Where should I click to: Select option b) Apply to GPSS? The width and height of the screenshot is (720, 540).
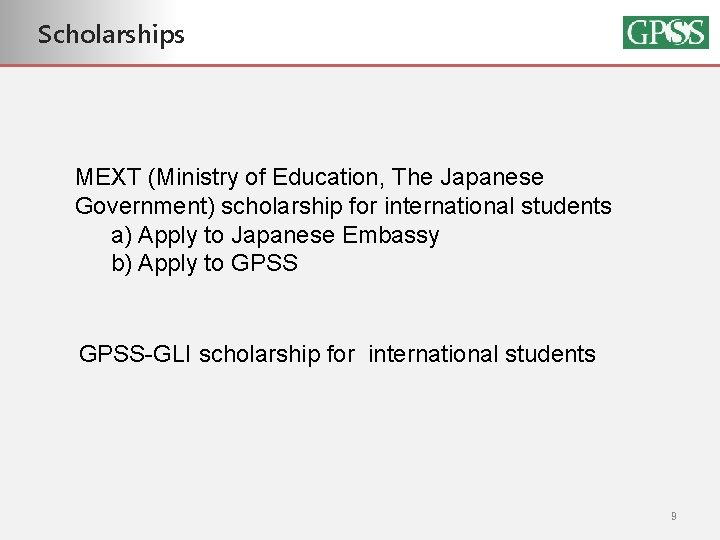(x=204, y=264)
